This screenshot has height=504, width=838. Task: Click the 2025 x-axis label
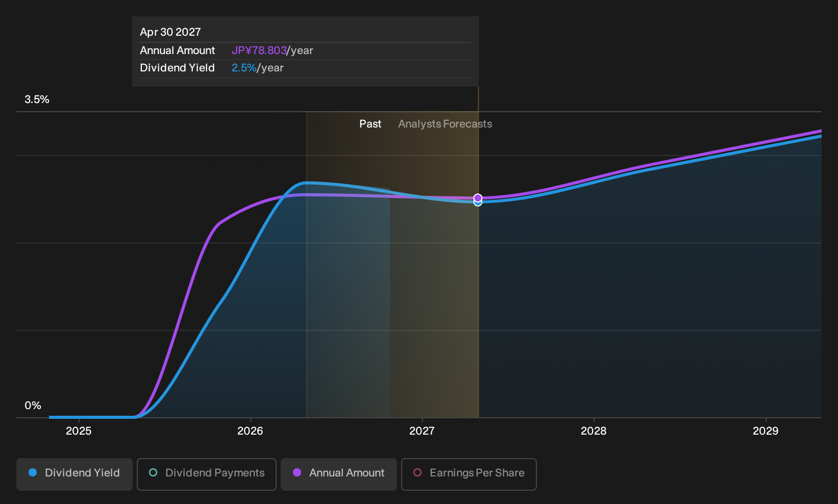[x=79, y=431]
